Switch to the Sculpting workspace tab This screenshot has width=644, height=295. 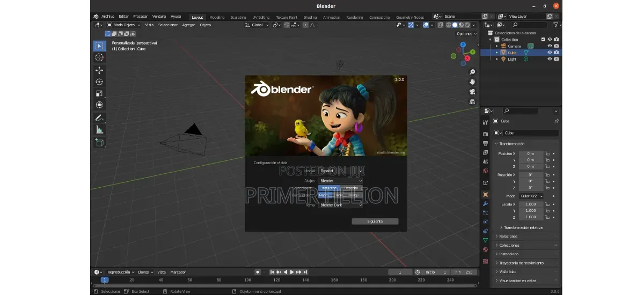coord(238,17)
